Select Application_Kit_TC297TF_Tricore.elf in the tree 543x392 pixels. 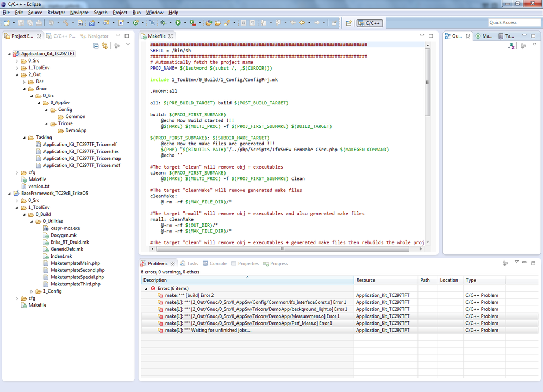(x=77, y=145)
